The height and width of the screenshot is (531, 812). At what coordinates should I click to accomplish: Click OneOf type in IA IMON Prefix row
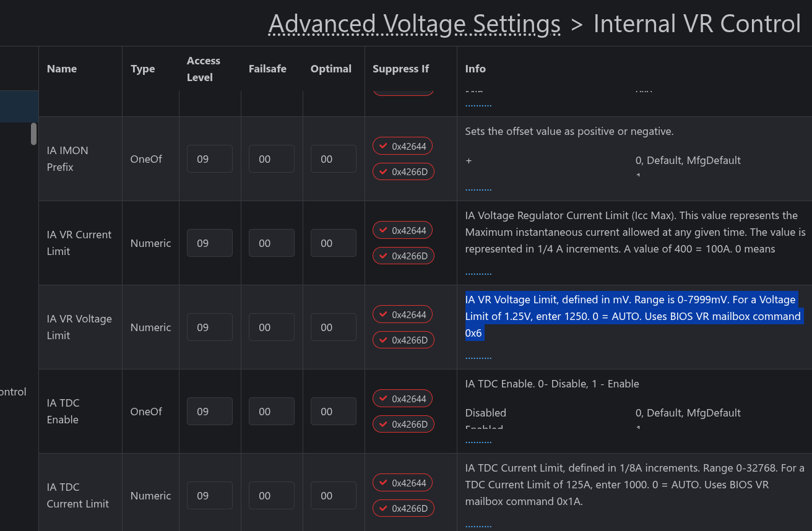[x=146, y=159]
